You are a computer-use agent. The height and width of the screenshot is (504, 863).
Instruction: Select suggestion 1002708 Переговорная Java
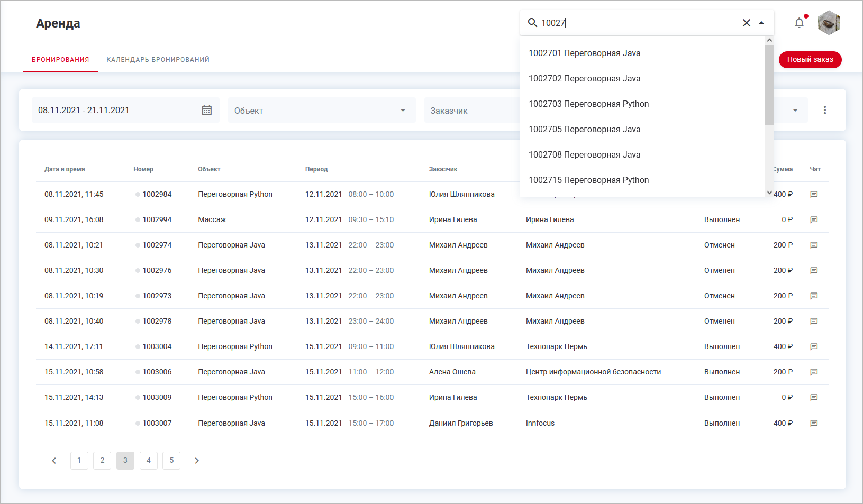642,154
